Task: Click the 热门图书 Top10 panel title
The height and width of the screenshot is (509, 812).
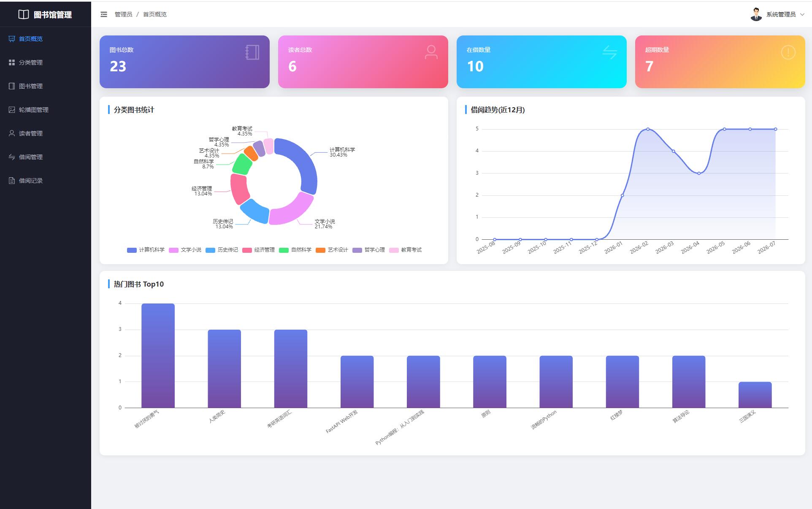Action: coord(138,284)
